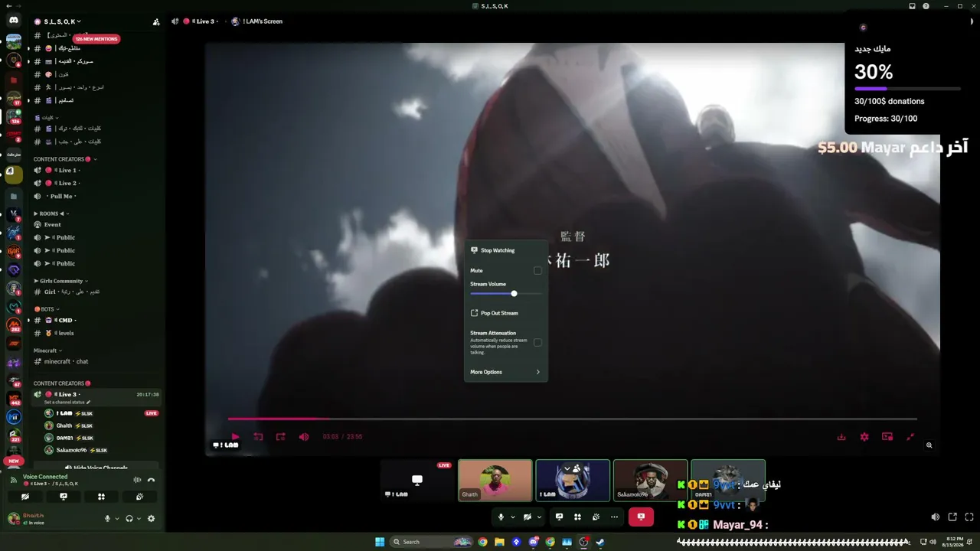Open video player settings gear
Image resolution: width=980 pixels, height=551 pixels.
point(864,437)
